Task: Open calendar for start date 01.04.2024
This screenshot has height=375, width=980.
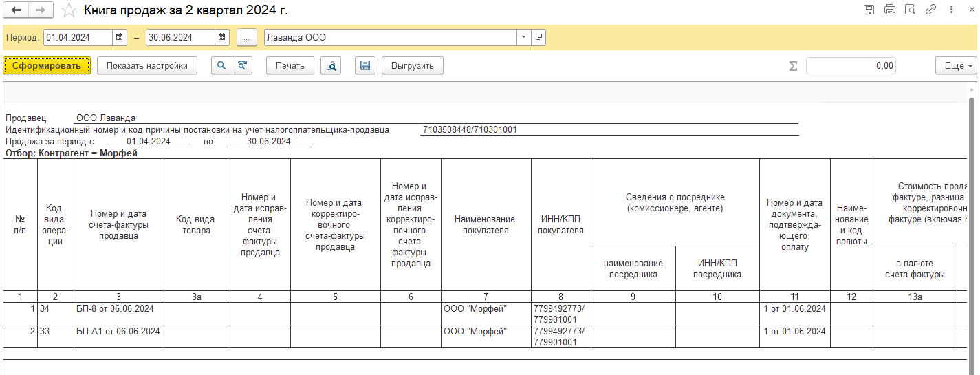Action: (x=119, y=37)
